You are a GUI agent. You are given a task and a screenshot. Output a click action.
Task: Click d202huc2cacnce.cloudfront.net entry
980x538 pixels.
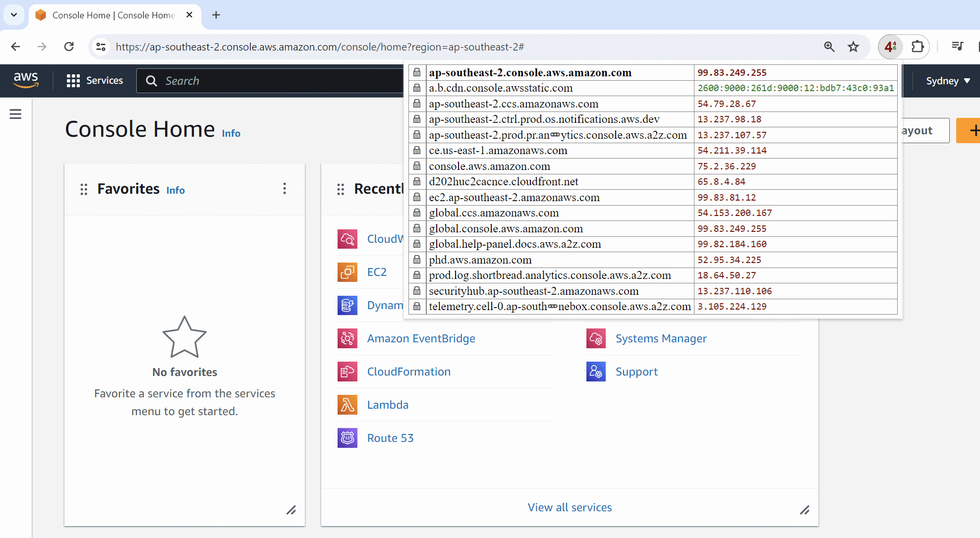click(504, 182)
